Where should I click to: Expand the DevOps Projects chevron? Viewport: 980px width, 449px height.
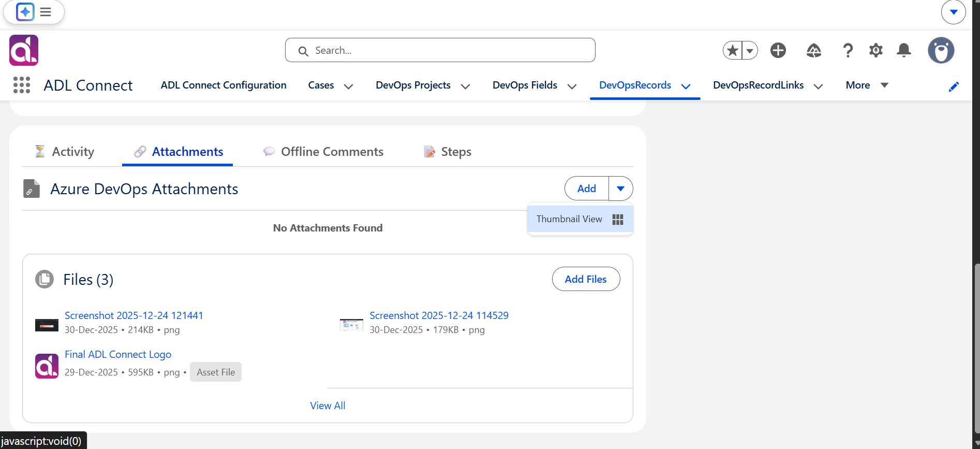point(465,86)
